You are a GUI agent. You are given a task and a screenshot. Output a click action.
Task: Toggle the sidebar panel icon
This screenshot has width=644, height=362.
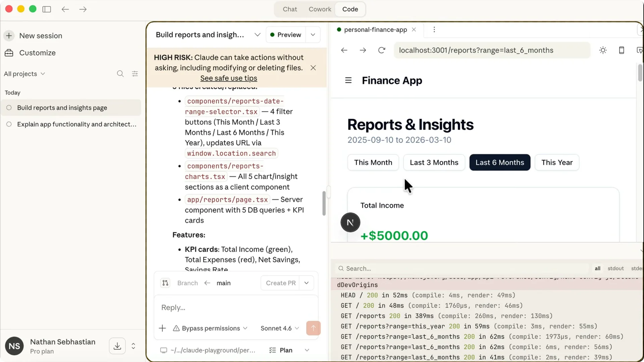pos(47,9)
